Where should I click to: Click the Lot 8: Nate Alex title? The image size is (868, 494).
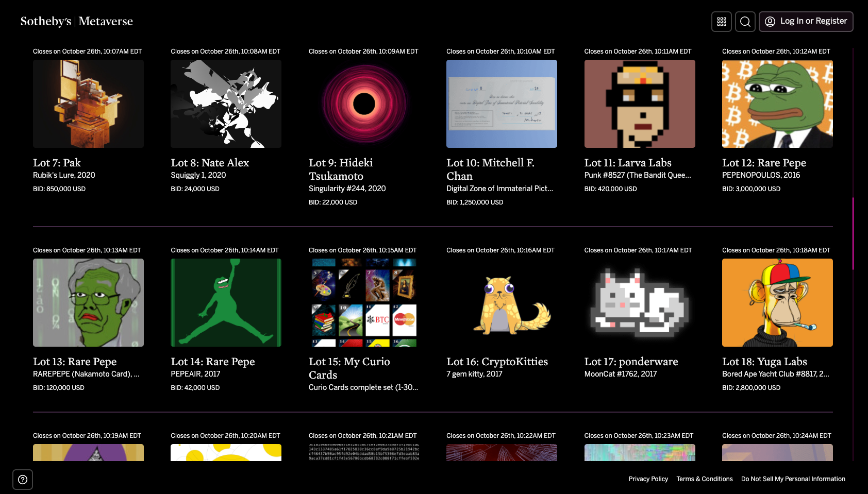210,163
